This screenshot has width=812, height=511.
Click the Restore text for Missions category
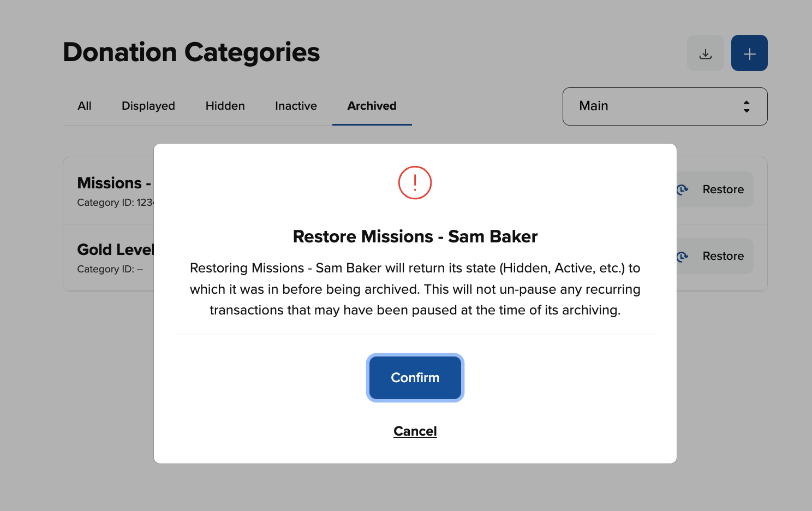[723, 189]
